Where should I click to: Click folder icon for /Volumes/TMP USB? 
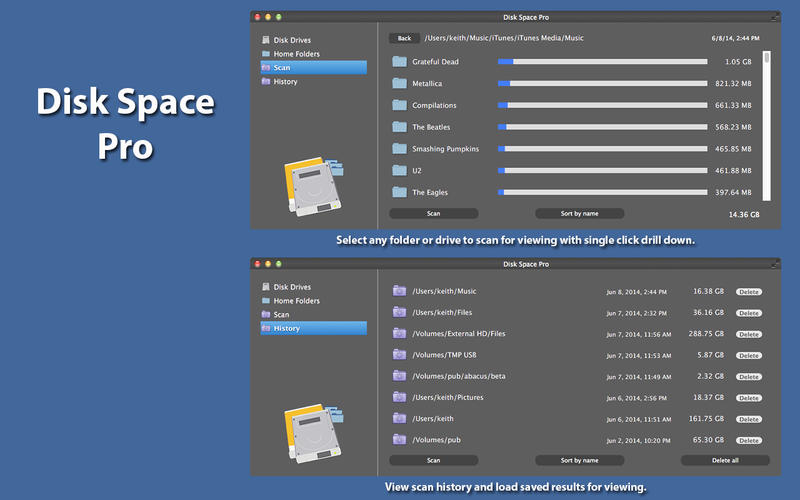399,355
